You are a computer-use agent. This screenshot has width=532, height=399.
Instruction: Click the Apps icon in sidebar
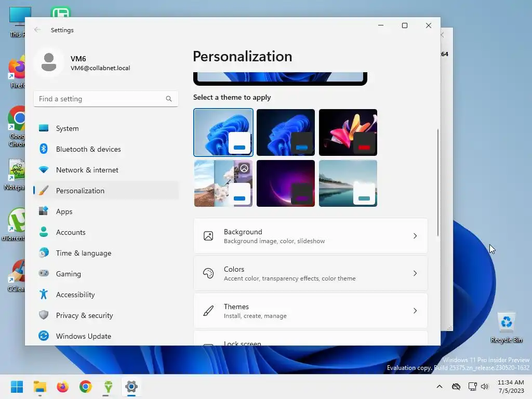point(44,211)
